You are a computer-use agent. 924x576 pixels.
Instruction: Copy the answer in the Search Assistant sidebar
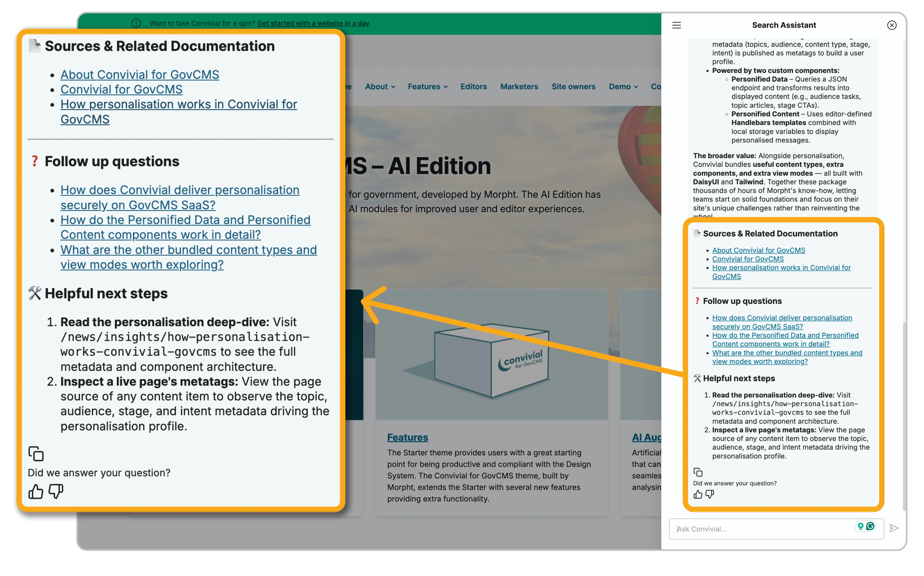tap(698, 472)
